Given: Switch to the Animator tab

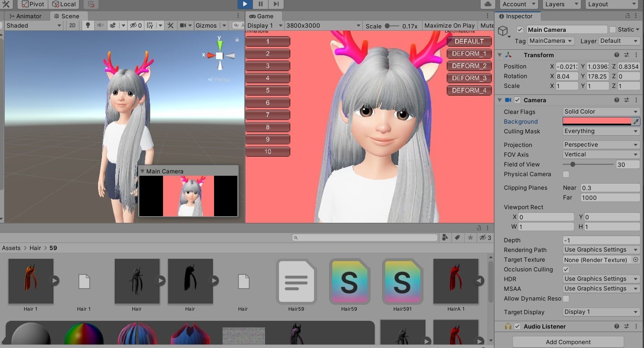Looking at the screenshot, I should (x=25, y=16).
